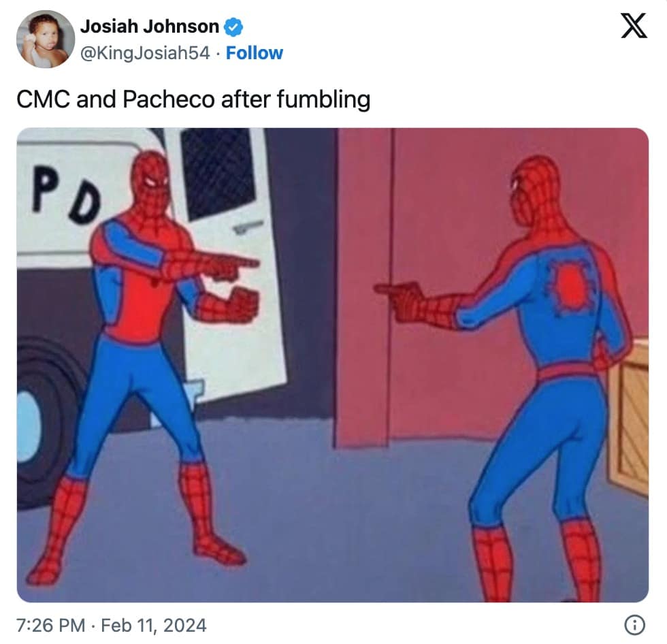Screen dimensions: 667x644
Task: Open Josiah Johnson's profile avatar photo
Action: point(45,39)
